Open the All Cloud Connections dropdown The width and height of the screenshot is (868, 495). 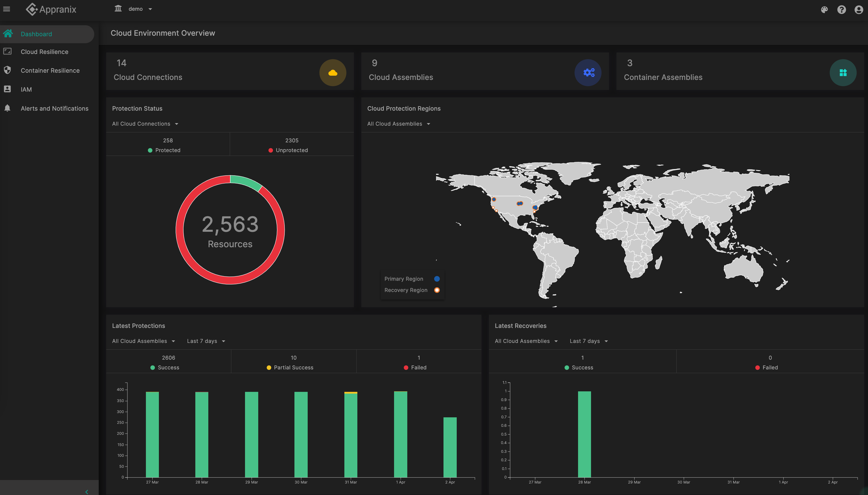point(145,124)
